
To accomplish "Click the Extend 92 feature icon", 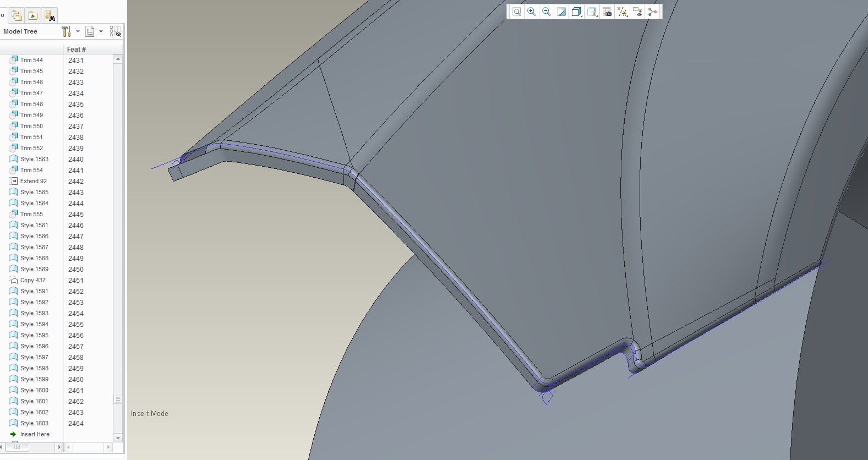I will (14, 181).
